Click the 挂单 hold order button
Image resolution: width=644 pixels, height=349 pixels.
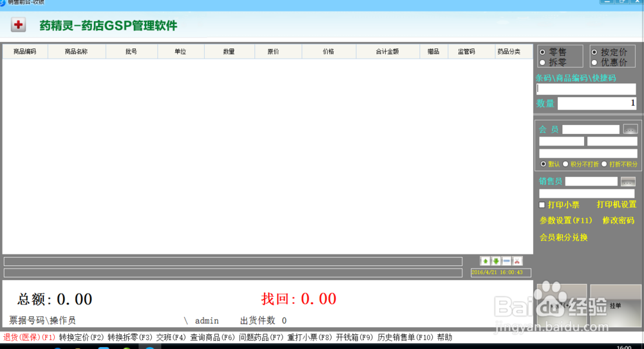click(x=615, y=305)
